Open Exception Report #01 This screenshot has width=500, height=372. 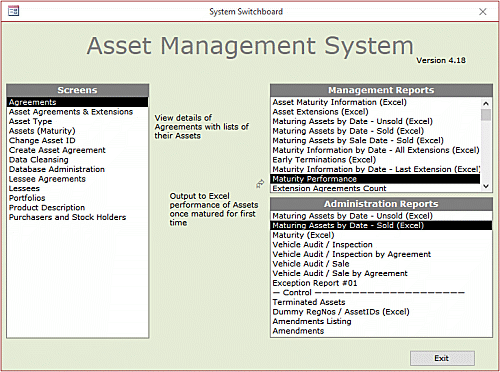(381, 283)
